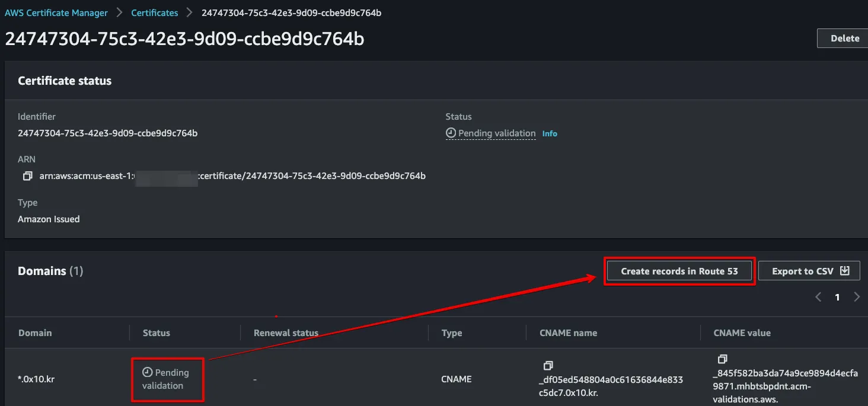Click the Delete button
Image resolution: width=868 pixels, height=406 pixels.
click(845, 38)
